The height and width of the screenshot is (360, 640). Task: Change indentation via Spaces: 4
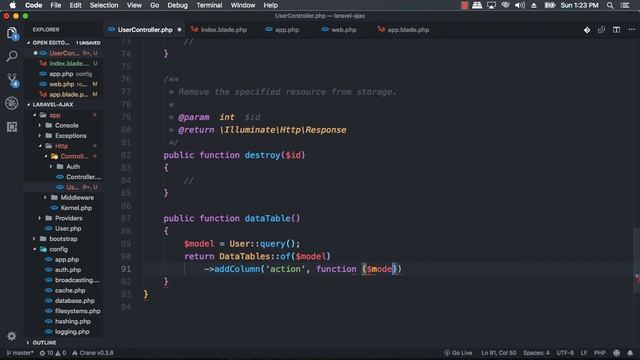click(x=536, y=353)
